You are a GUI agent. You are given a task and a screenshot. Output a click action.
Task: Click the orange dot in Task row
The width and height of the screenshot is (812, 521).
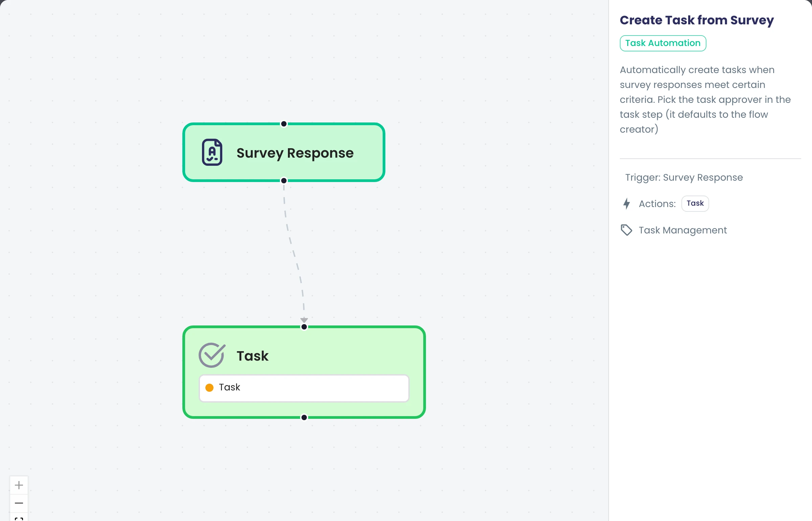[x=209, y=388]
